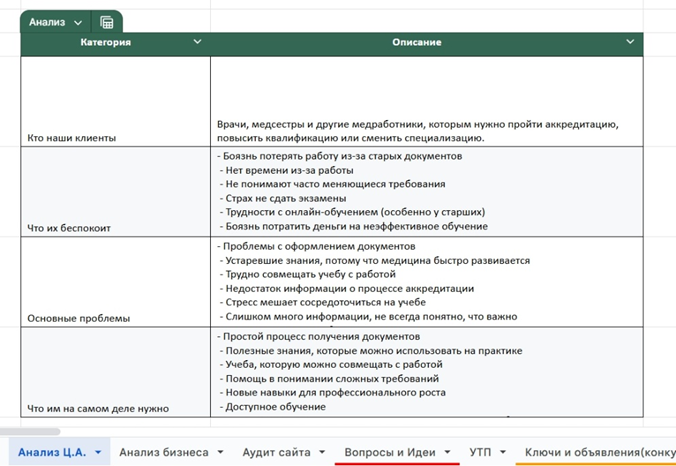Select the cell starting with Простой процесс получения документов
This screenshot has height=466, width=676.
click(427, 372)
